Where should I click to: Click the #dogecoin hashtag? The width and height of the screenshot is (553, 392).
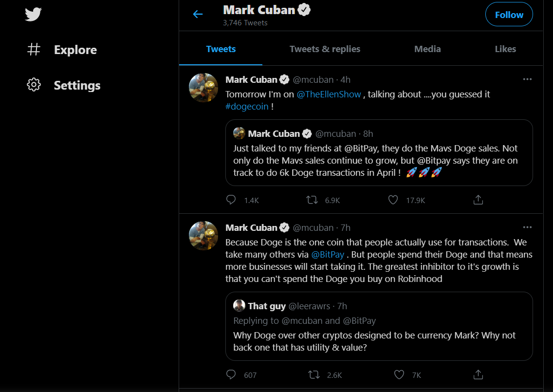pos(247,106)
